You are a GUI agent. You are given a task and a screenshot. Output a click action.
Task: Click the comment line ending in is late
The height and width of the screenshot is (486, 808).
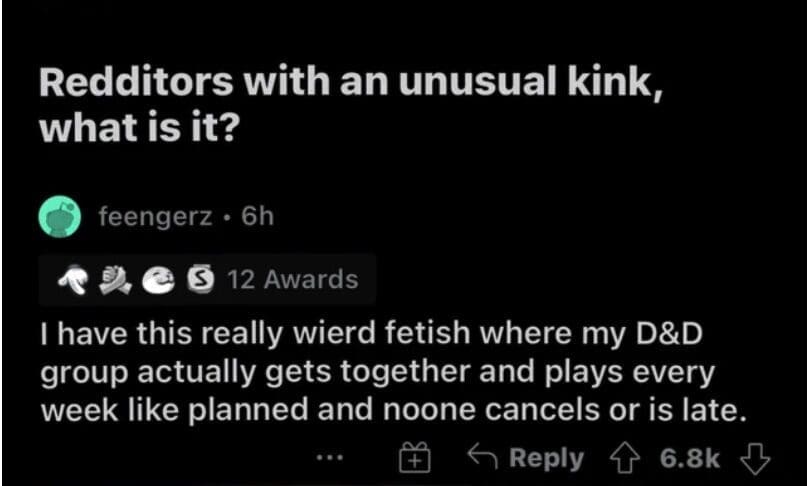[x=391, y=409]
